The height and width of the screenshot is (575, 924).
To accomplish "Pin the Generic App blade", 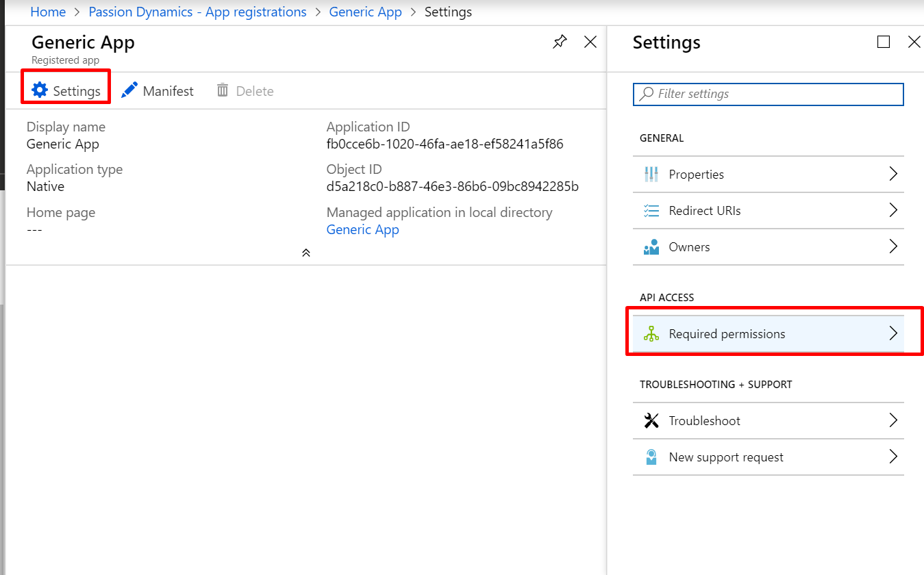I will [x=560, y=42].
